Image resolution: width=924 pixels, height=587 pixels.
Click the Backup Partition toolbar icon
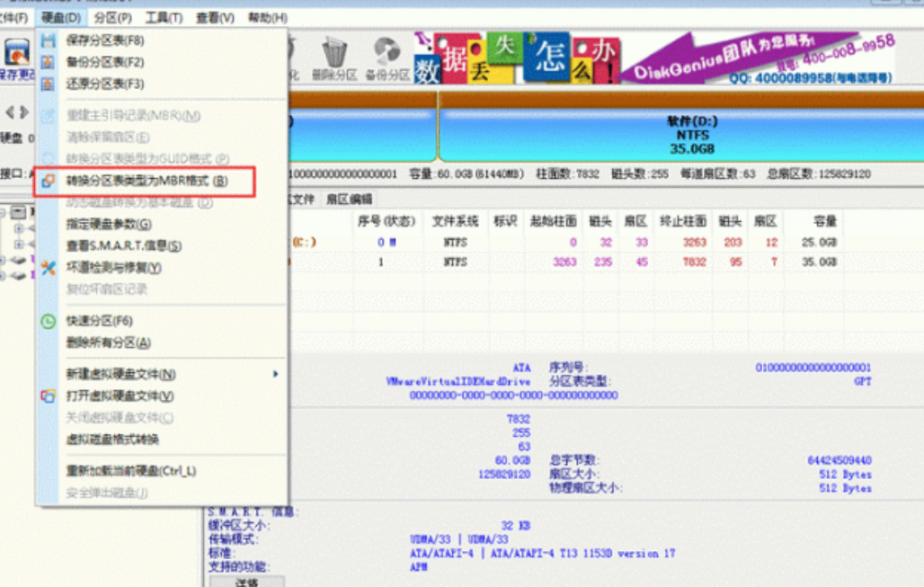click(387, 51)
